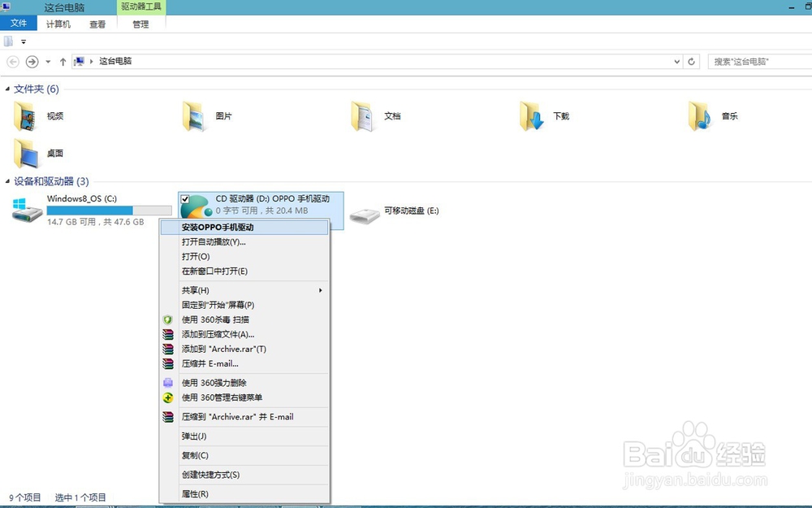Click the 0 字节 可用，共 20.4 MB text
812x508 pixels.
pos(261,211)
